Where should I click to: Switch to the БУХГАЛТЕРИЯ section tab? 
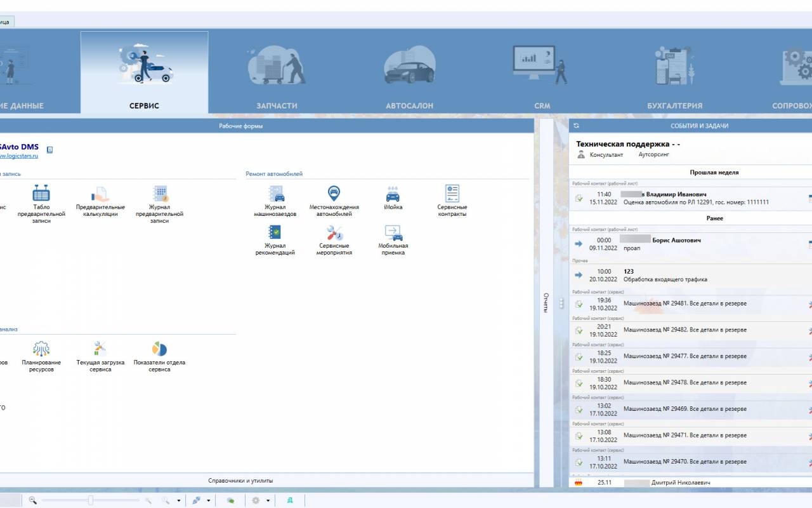674,72
